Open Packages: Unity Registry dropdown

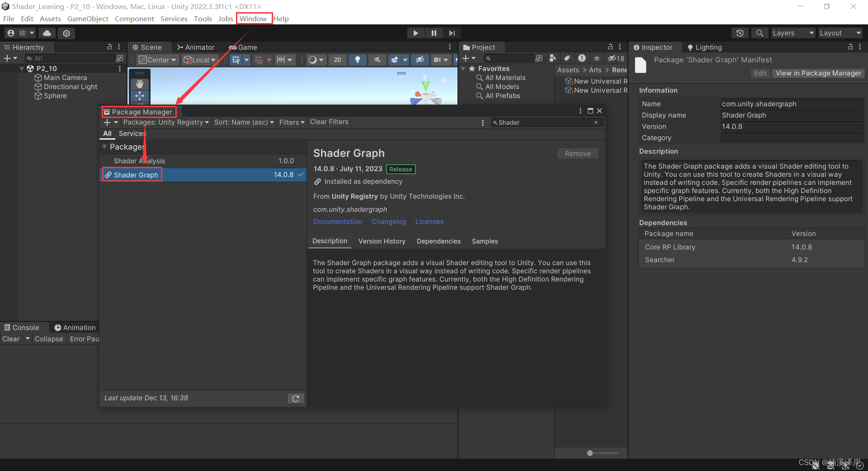click(x=166, y=122)
